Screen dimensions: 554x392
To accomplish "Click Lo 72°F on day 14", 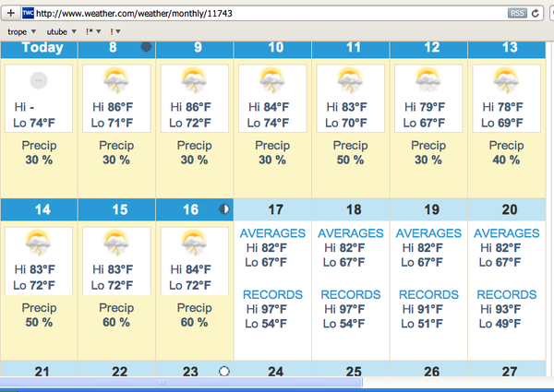I will (34, 285).
